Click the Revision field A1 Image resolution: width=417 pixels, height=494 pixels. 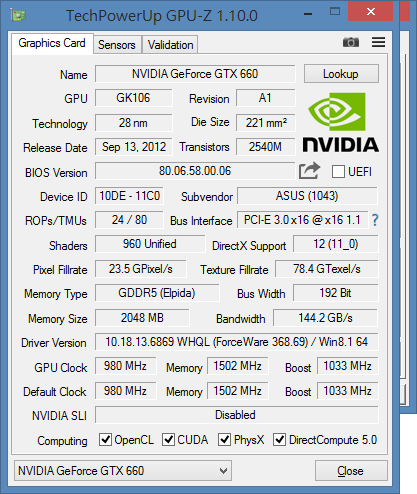coord(266,98)
